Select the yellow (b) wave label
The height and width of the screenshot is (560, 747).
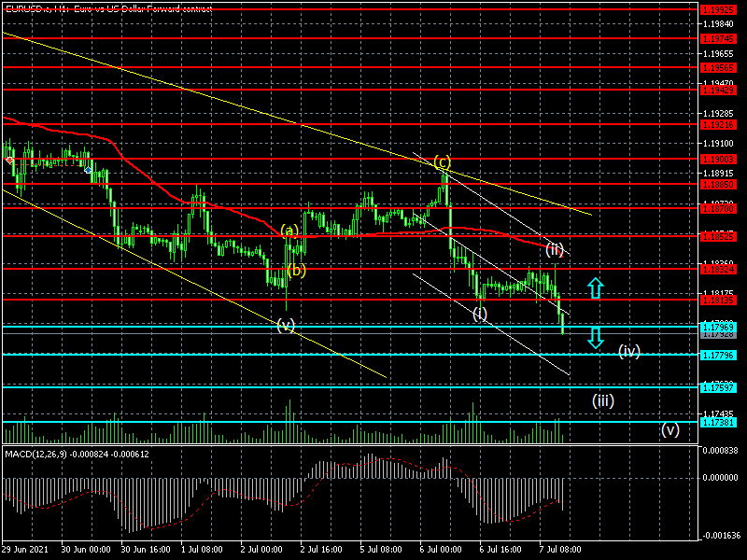click(296, 271)
